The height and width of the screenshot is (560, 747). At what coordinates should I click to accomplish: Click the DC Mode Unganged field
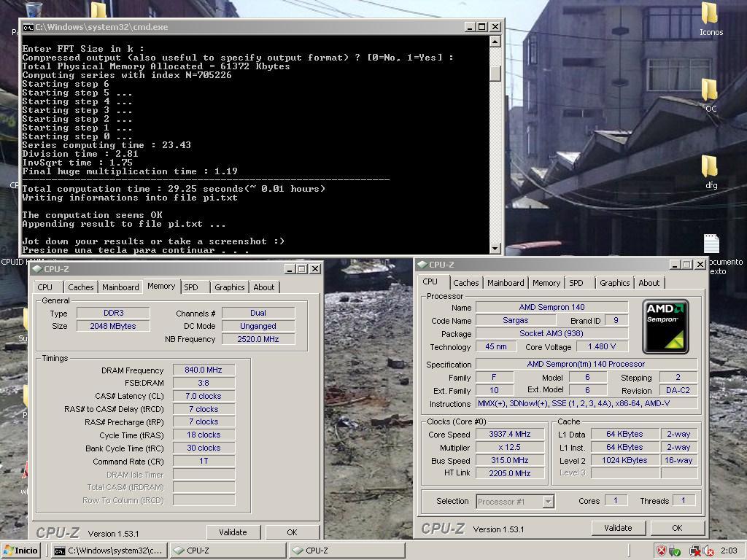[258, 326]
